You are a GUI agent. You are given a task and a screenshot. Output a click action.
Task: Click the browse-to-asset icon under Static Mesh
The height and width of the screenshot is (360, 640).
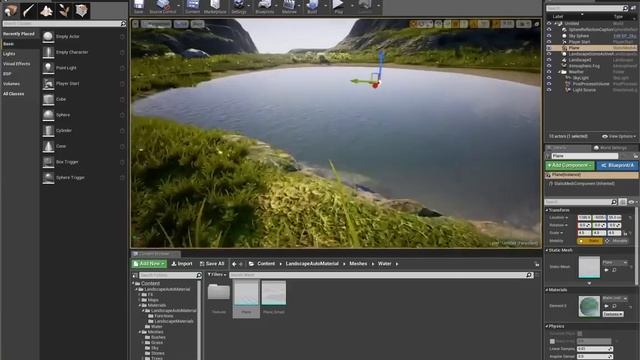point(614,270)
